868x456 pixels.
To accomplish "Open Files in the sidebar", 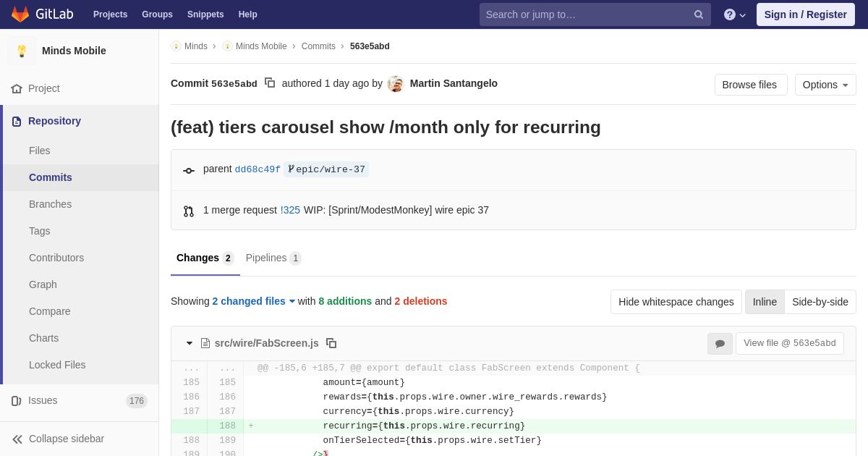I will point(40,151).
